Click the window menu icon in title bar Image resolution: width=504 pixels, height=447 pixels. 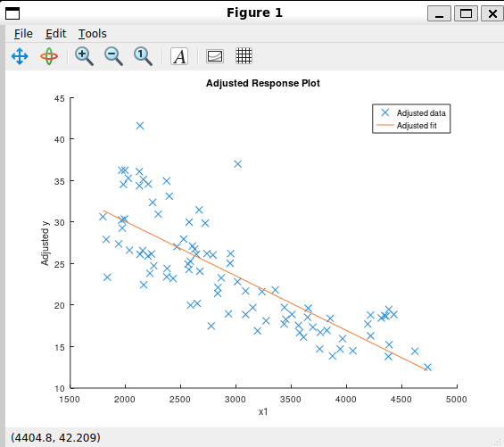tap(12, 13)
